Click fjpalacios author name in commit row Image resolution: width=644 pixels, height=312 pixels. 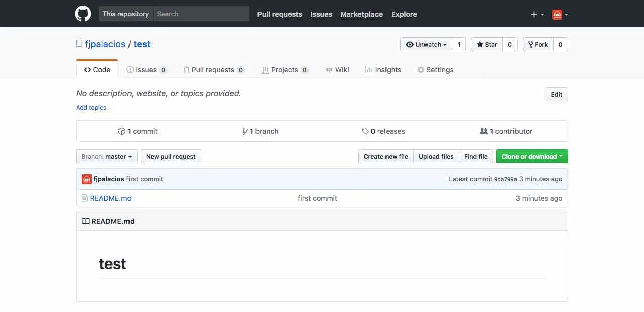pyautogui.click(x=109, y=179)
